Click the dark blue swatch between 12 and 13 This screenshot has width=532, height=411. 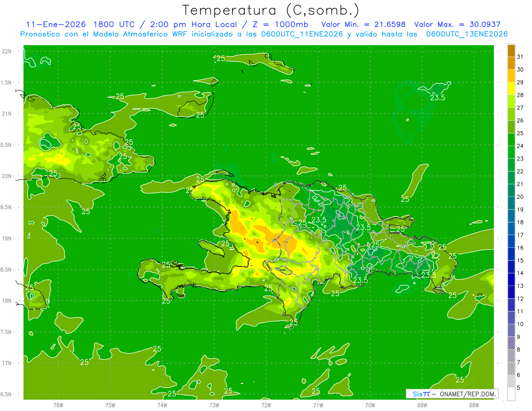click(x=511, y=292)
